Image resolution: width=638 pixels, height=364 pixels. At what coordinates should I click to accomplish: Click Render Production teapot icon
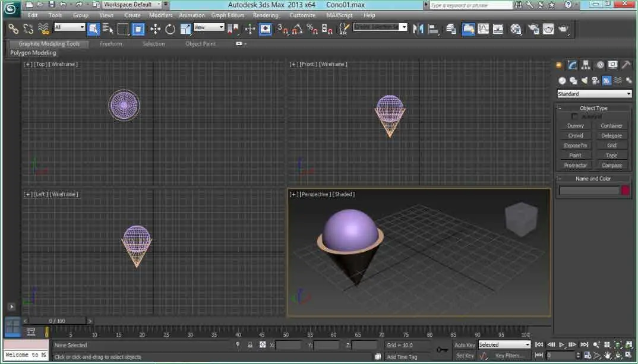click(x=563, y=29)
